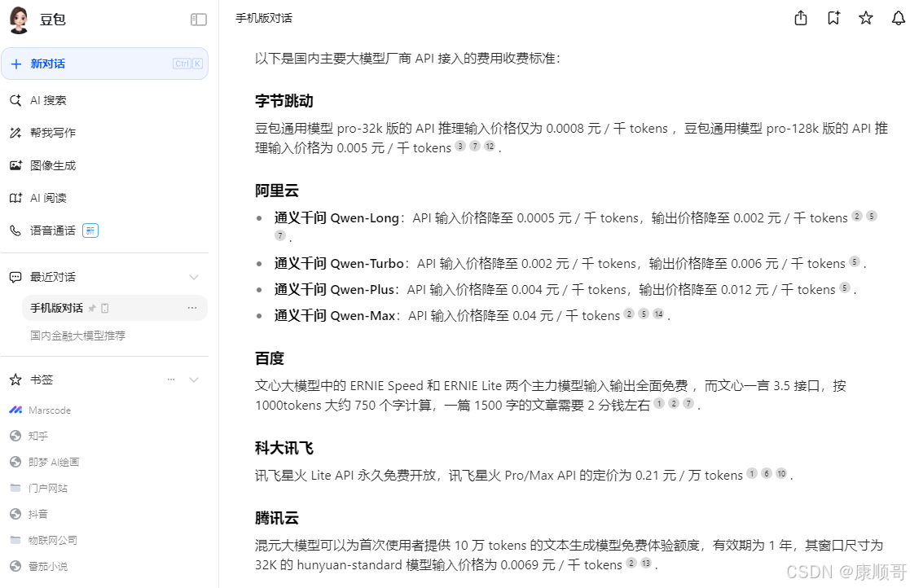
Task: Click citation 12 in 字节跳动 paragraph
Action: [490, 146]
